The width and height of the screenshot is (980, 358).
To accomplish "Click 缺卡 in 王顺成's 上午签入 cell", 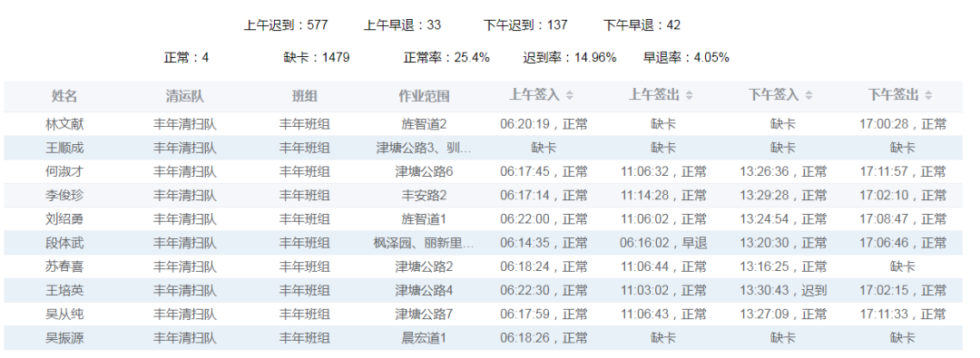I will 544,148.
